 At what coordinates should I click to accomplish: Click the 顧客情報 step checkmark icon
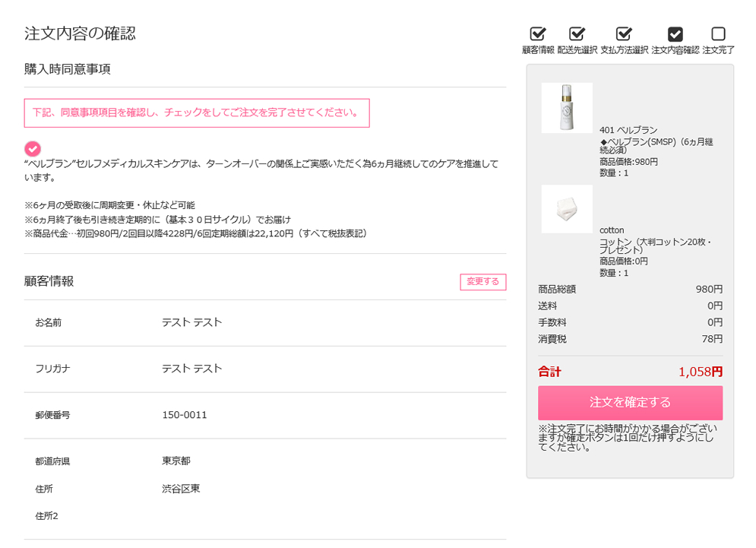[x=538, y=33]
